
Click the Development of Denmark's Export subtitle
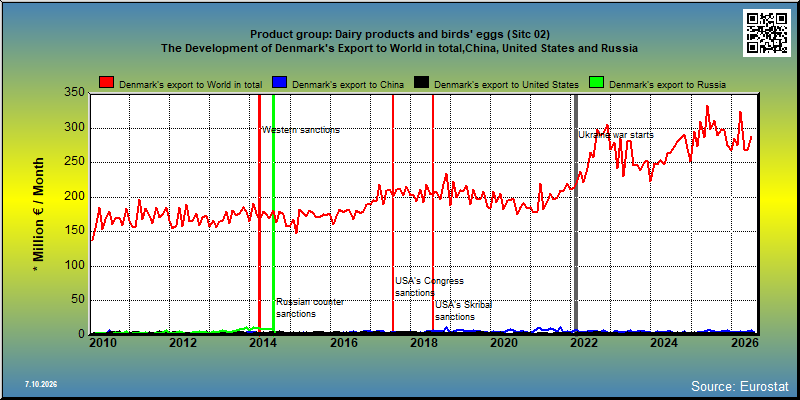399,48
